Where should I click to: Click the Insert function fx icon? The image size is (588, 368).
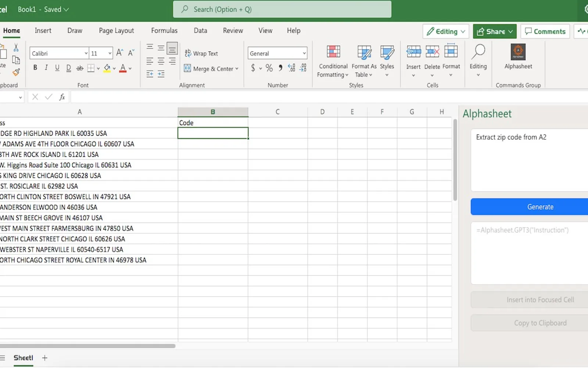tap(62, 97)
